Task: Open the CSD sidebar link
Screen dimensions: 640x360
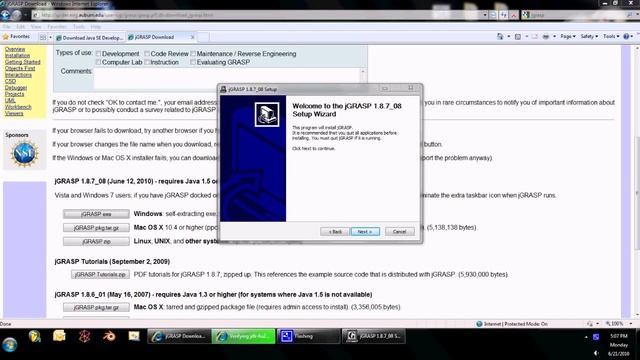Action: (x=10, y=81)
